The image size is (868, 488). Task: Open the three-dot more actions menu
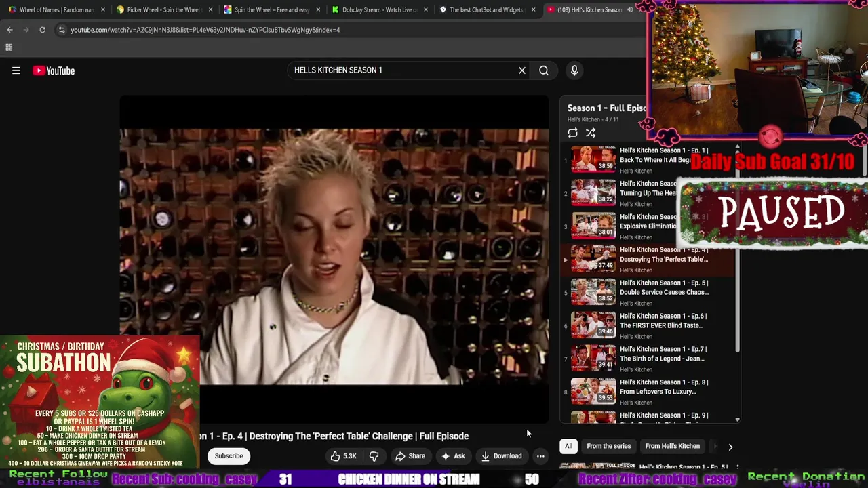(540, 456)
